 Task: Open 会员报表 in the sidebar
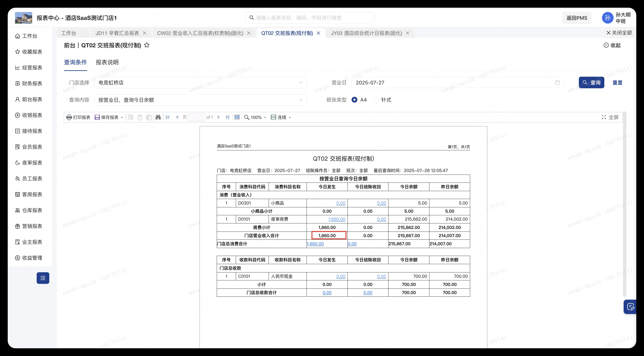pos(29,147)
